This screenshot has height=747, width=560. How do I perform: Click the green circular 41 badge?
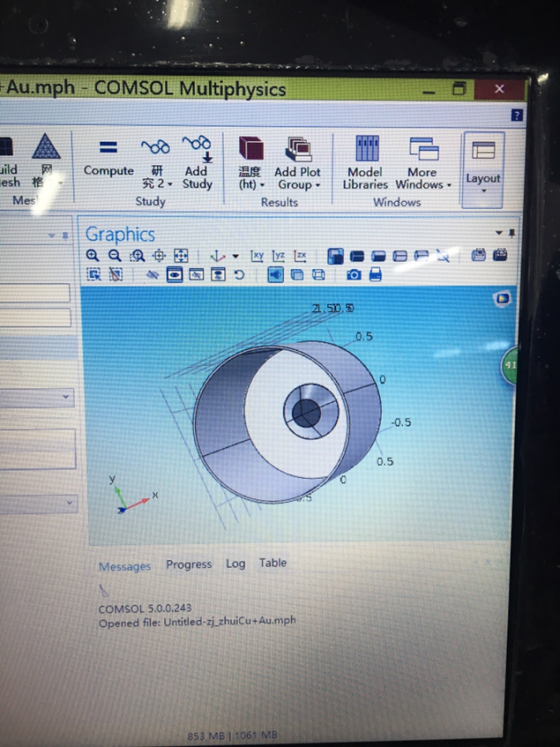click(509, 365)
